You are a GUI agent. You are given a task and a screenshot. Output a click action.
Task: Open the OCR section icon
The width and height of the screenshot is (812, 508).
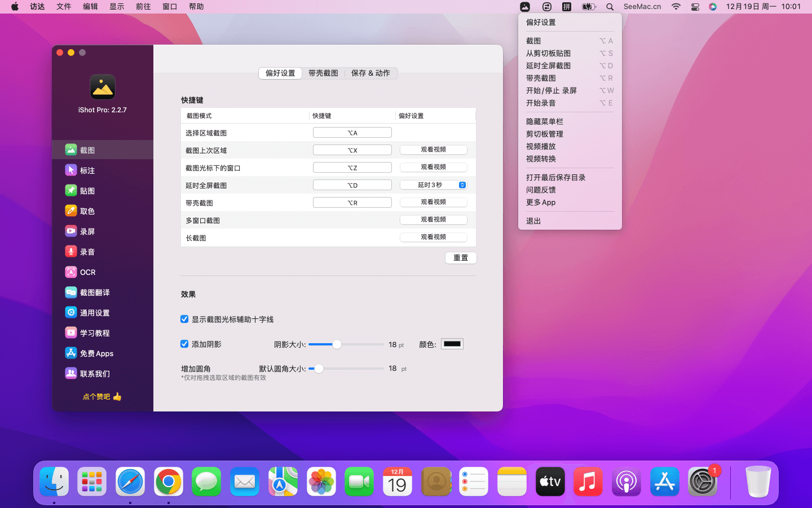(x=70, y=271)
